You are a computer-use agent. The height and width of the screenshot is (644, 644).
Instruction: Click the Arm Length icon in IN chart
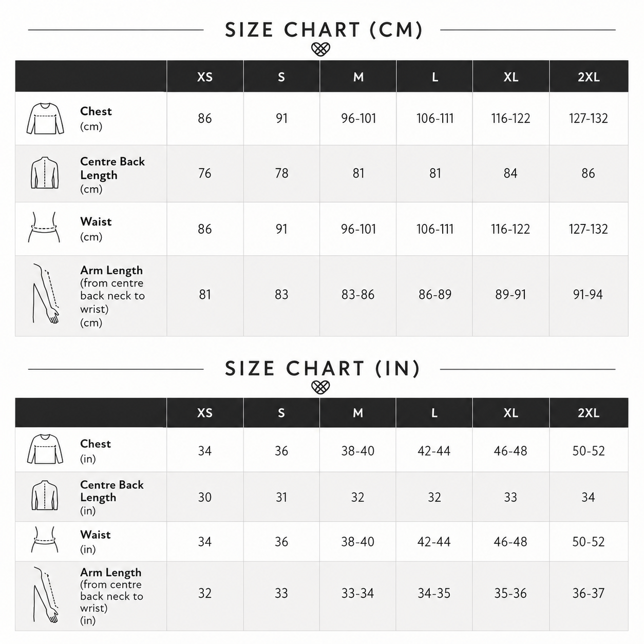[46, 595]
